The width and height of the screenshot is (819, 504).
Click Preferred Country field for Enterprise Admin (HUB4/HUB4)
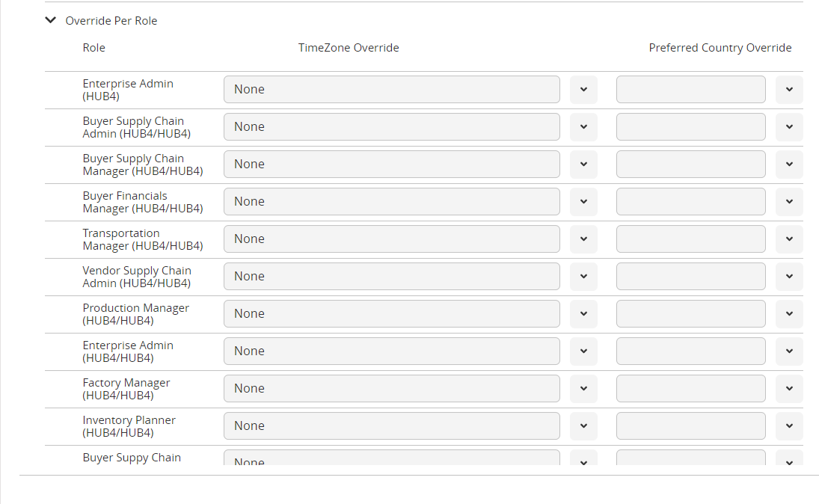pos(690,351)
